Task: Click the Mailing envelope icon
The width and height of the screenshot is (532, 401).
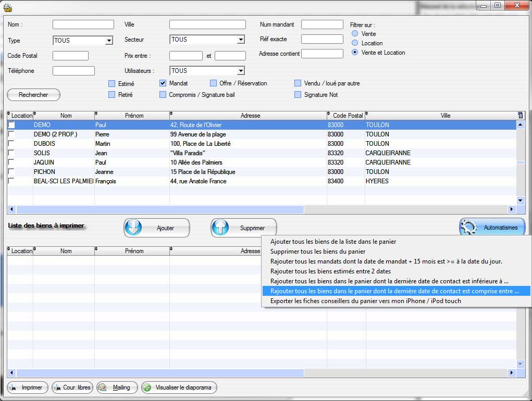Action: tap(103, 387)
